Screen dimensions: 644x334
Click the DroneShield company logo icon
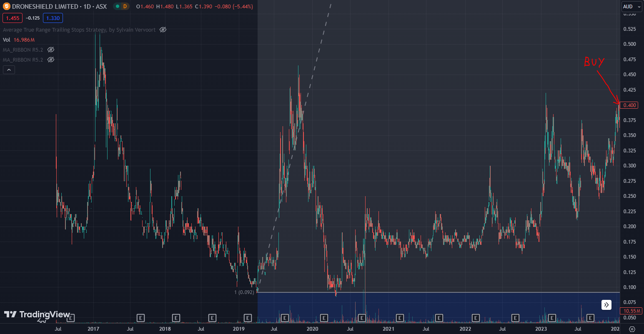pos(6,6)
